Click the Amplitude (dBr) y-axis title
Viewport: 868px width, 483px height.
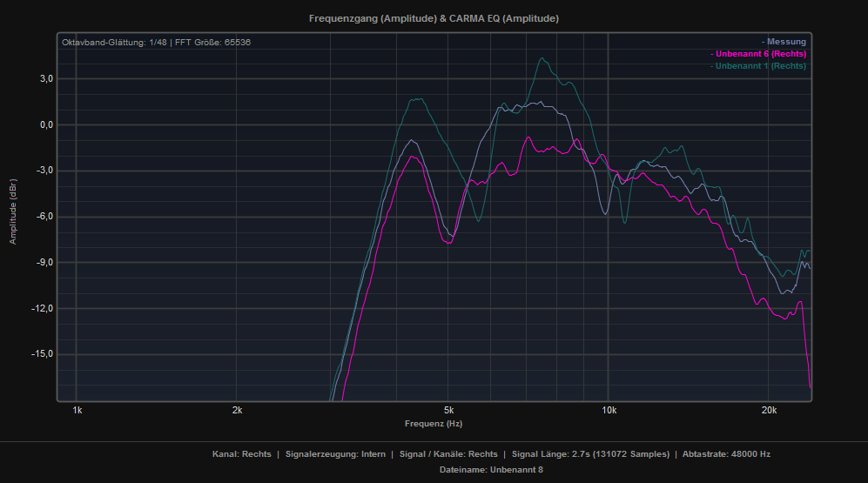pos(13,213)
